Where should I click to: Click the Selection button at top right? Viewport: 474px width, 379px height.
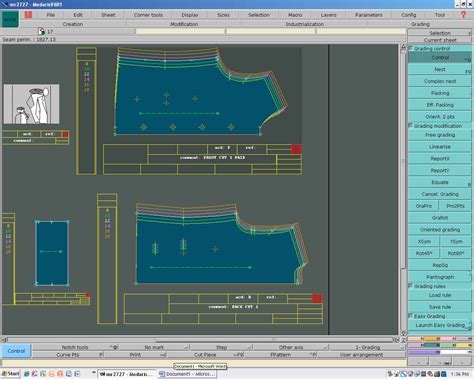[x=440, y=33]
